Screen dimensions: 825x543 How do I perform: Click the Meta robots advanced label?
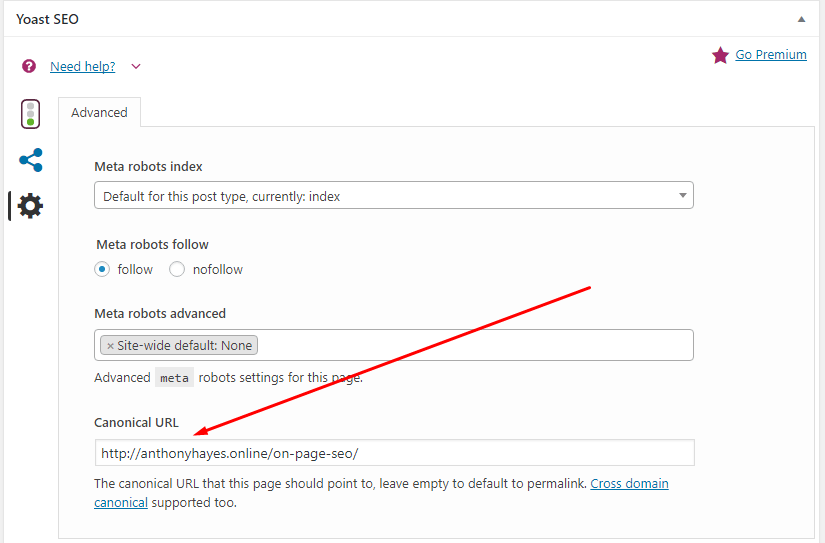(160, 314)
